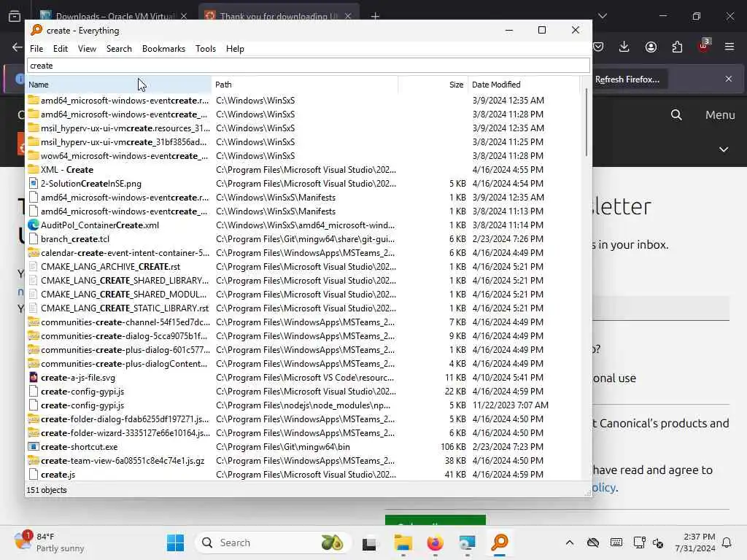747x560 pixels.
Task: Select the msil_hyperv-ux-ui-vmcreate.resources folder row
Action: [x=304, y=128]
